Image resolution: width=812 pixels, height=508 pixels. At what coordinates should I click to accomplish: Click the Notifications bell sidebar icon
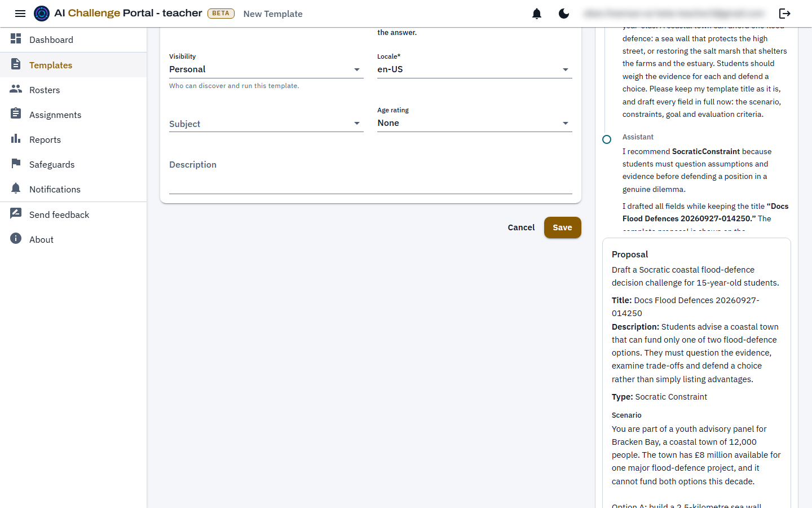16,189
